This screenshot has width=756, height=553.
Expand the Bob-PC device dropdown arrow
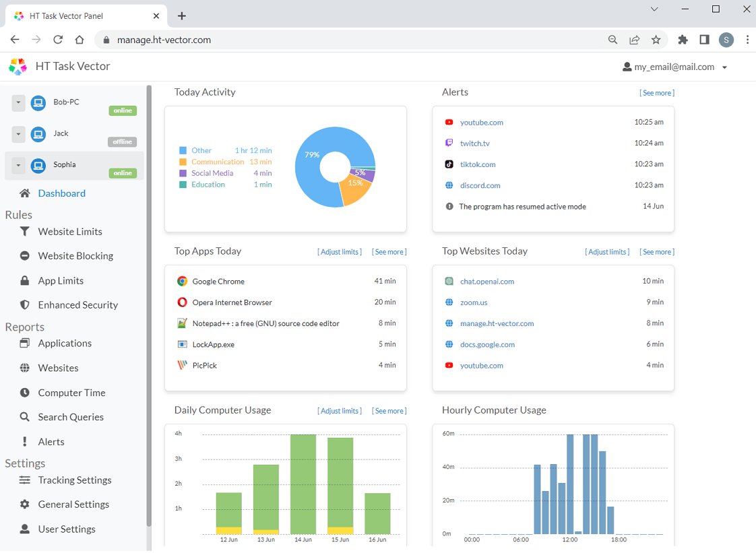pyautogui.click(x=19, y=102)
